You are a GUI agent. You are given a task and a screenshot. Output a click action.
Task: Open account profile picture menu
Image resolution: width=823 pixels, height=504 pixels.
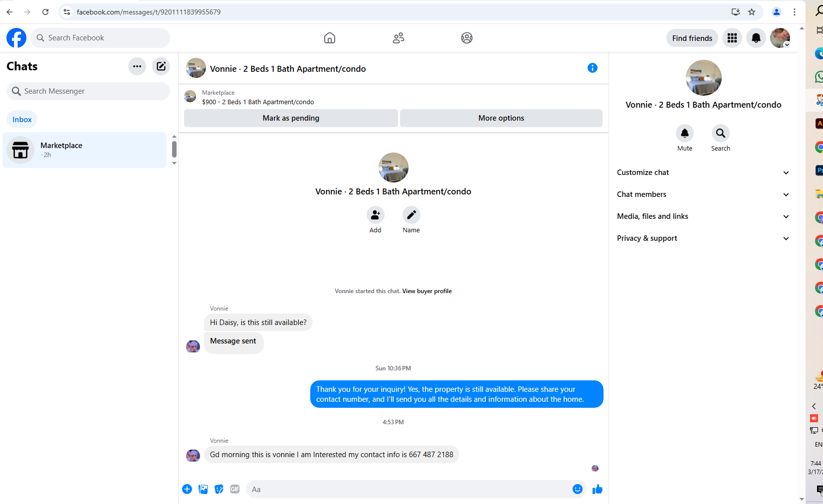[x=780, y=38]
